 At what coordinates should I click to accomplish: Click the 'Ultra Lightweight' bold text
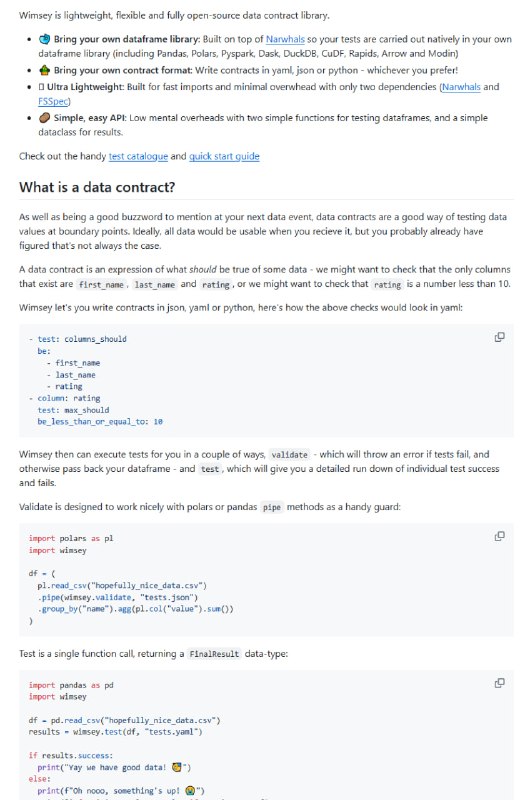pos(86,87)
